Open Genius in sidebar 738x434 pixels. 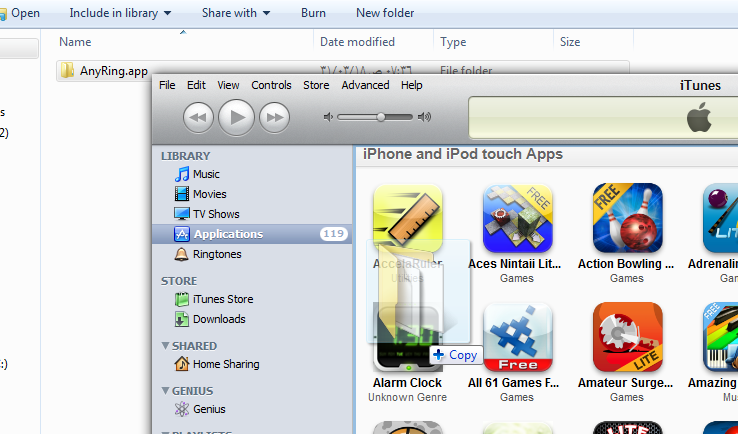200,409
